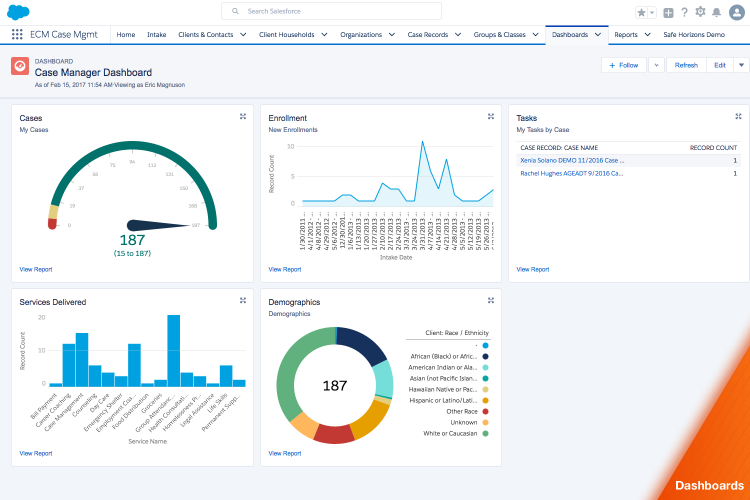Expand the Services Delivered widget
750x500 pixels.
tap(243, 300)
